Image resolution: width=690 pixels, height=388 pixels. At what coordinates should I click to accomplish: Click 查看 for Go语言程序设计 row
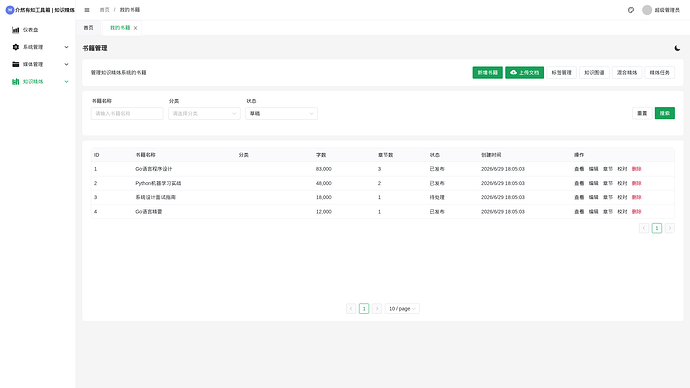pyautogui.click(x=579, y=169)
